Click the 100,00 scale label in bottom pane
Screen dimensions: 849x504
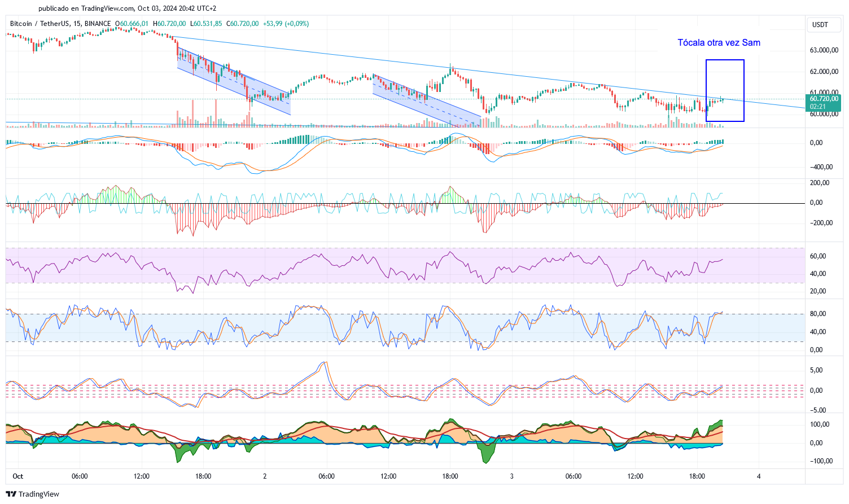(820, 424)
